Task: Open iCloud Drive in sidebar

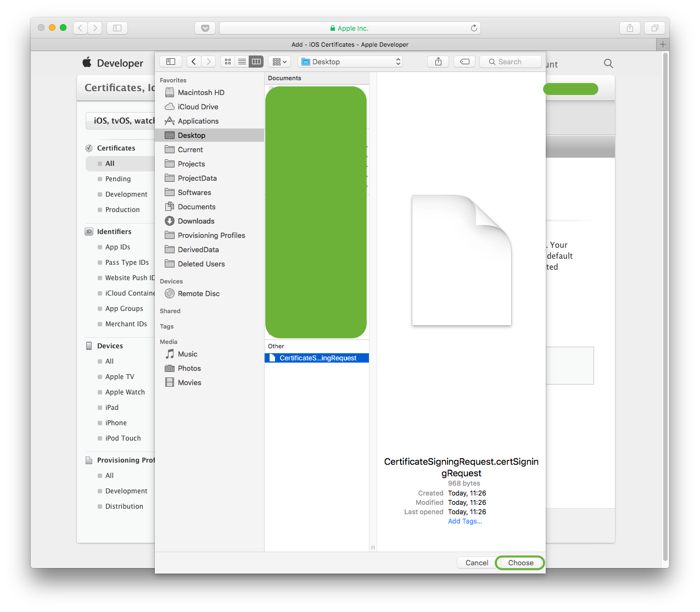Action: coord(209,107)
